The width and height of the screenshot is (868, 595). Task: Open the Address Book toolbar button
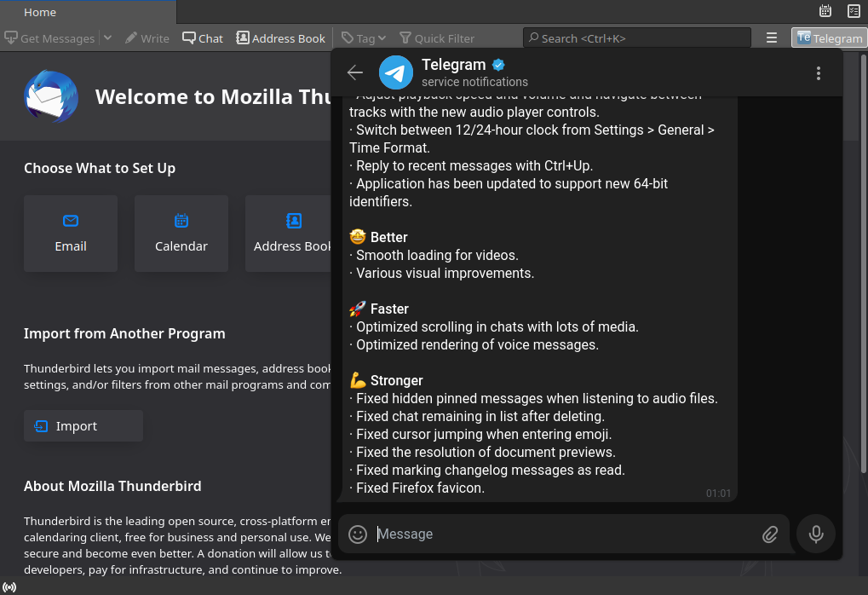point(280,38)
